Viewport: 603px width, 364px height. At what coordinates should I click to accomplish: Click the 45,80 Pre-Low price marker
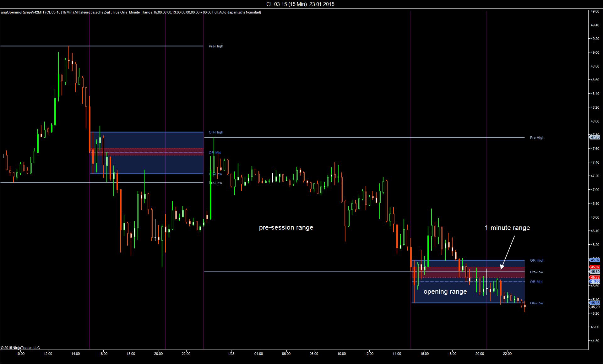(x=595, y=272)
